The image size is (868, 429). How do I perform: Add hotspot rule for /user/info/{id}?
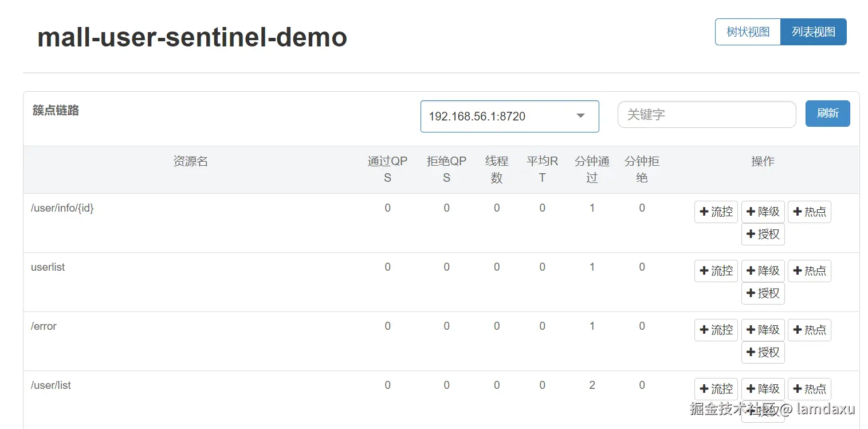pos(809,212)
